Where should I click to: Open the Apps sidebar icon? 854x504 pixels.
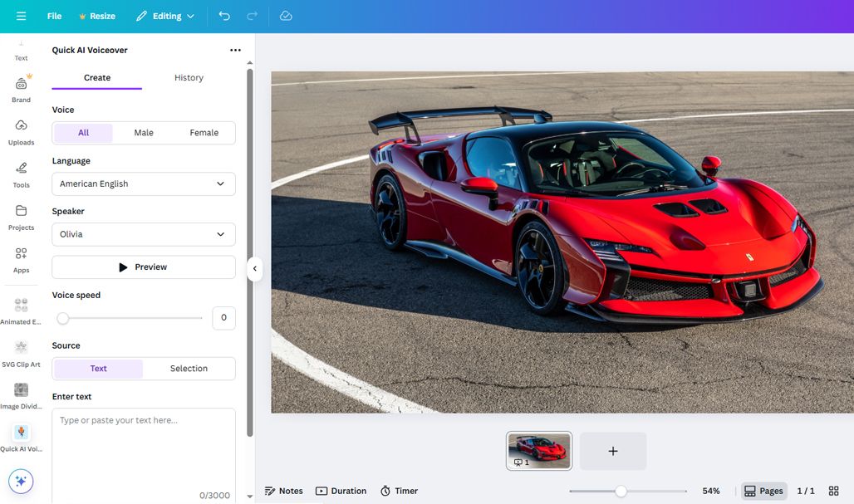pos(21,259)
